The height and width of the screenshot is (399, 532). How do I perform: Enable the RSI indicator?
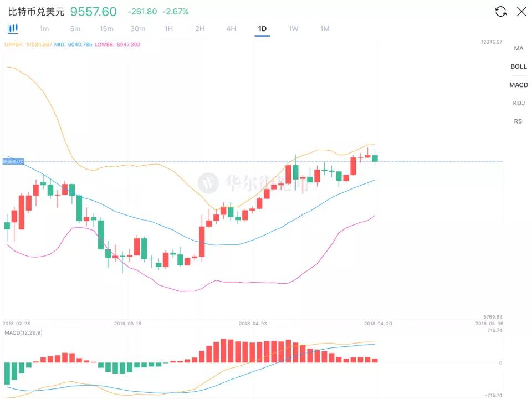(519, 121)
